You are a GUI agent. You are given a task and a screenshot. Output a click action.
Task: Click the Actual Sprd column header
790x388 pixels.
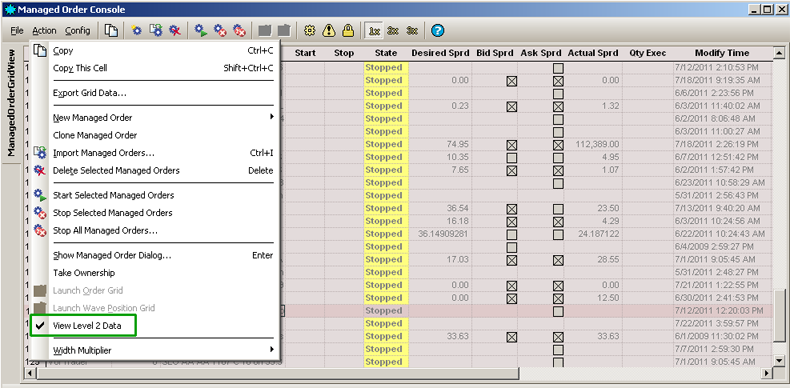coord(593,53)
